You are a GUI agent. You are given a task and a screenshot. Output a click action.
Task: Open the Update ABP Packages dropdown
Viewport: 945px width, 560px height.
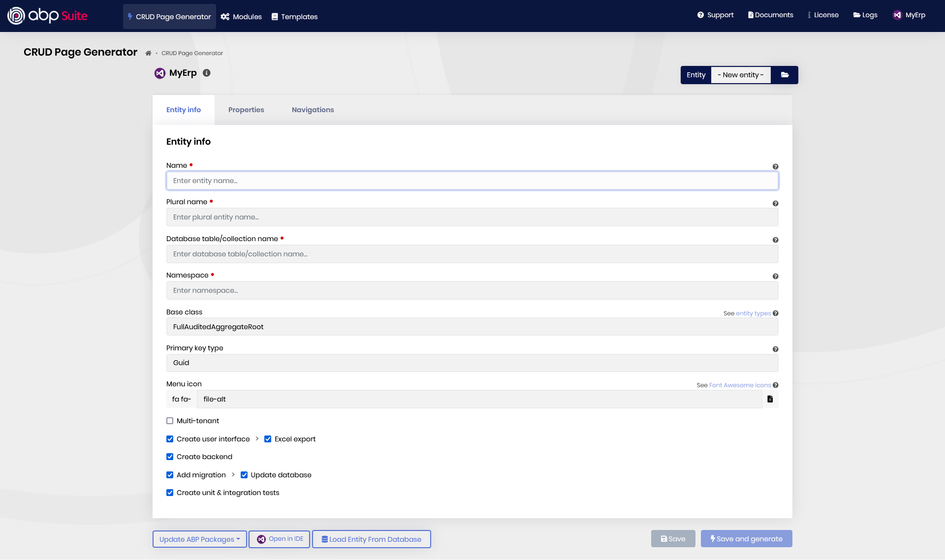pyautogui.click(x=199, y=539)
